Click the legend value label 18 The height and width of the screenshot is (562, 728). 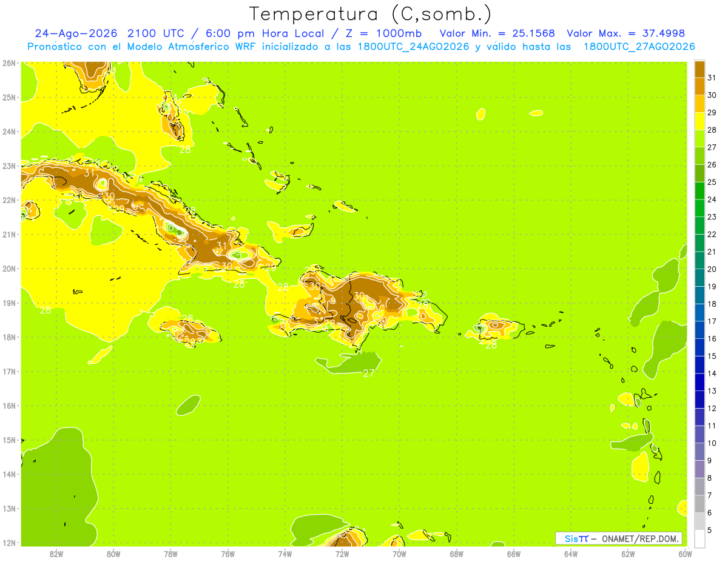(712, 304)
